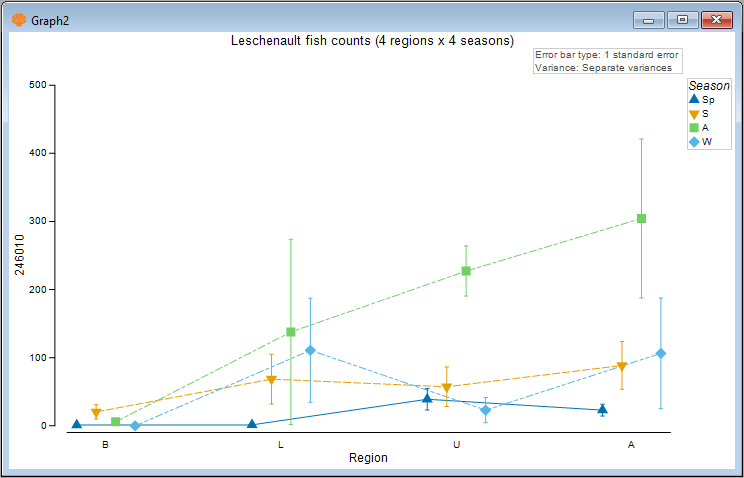Click the green square data point at region L

pos(291,332)
